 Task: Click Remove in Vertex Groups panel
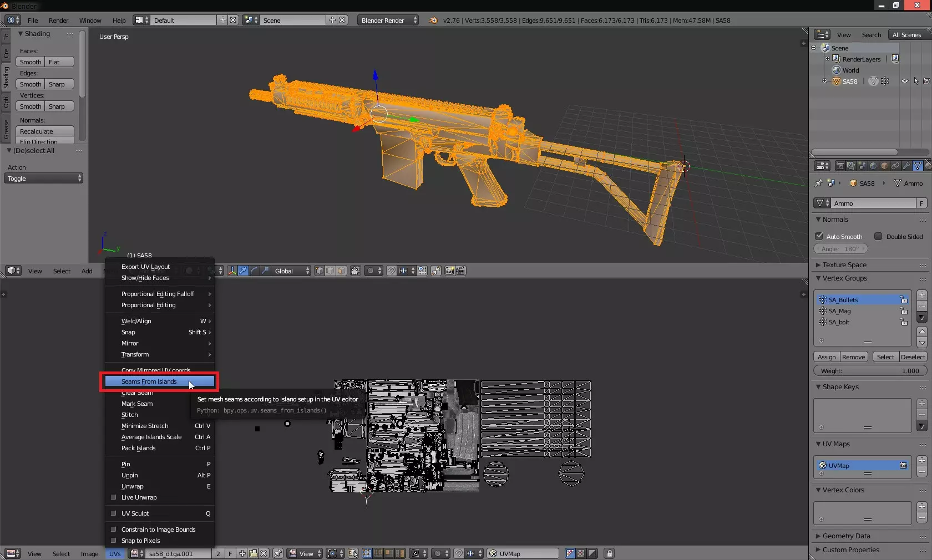pyautogui.click(x=854, y=357)
